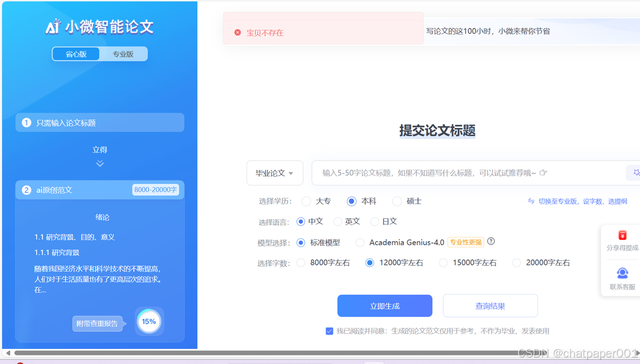Screen dimensions: 640x364
Task: Switch to 专业版 tab
Action: (123, 54)
